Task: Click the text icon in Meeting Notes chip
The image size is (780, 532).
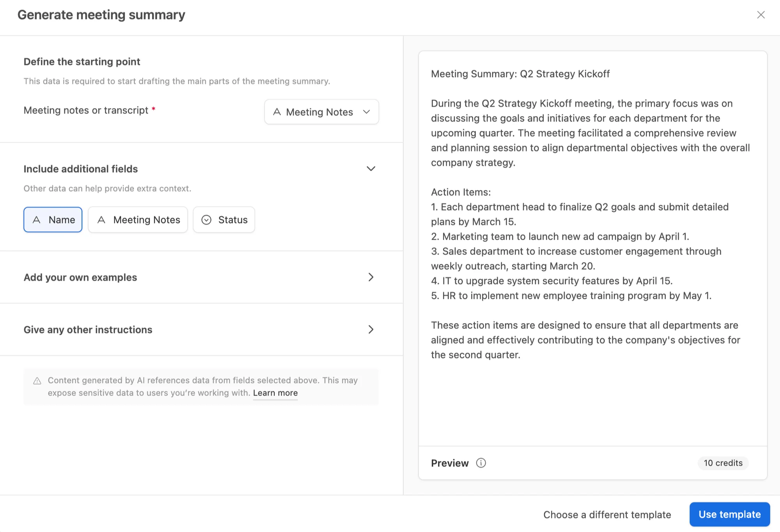Action: tap(101, 220)
